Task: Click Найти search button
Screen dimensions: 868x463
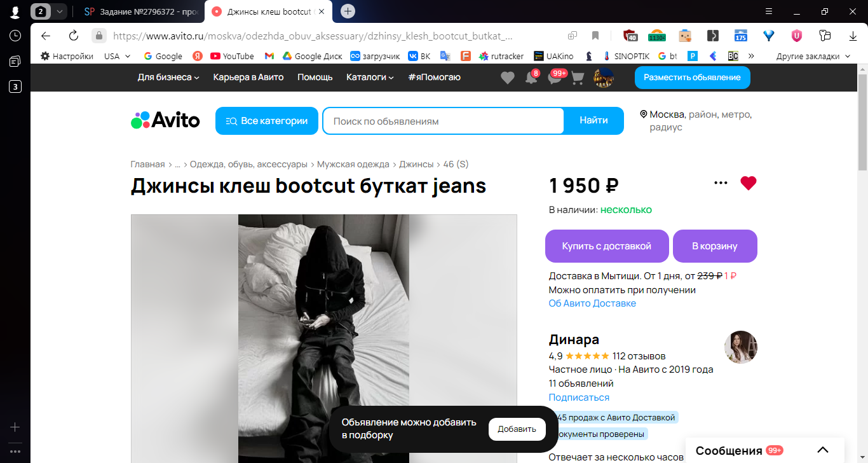Action: coord(593,121)
